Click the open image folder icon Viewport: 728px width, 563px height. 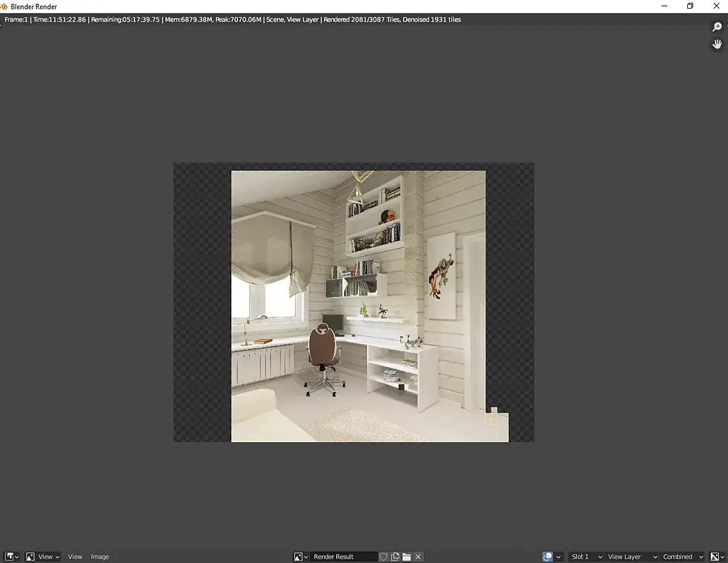(x=407, y=557)
